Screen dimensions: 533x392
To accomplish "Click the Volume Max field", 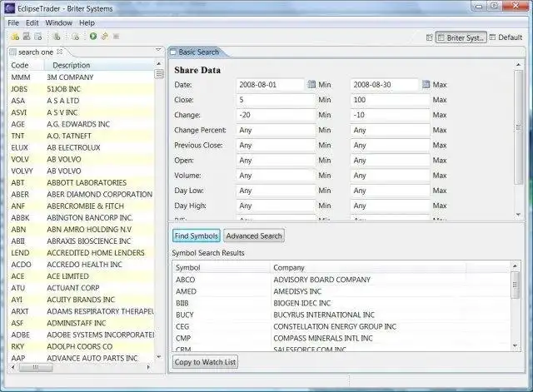I will pyautogui.click(x=390, y=176).
